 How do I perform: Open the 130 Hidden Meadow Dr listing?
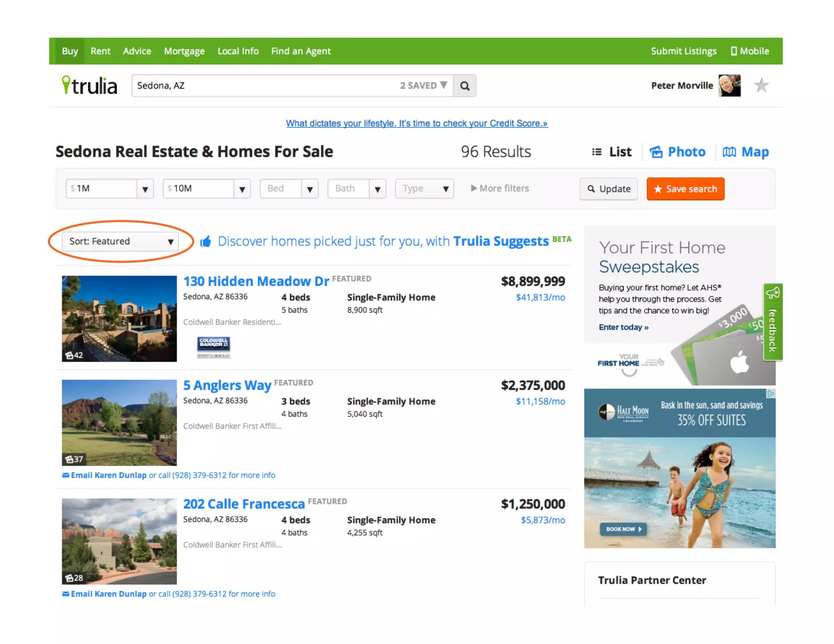[256, 281]
